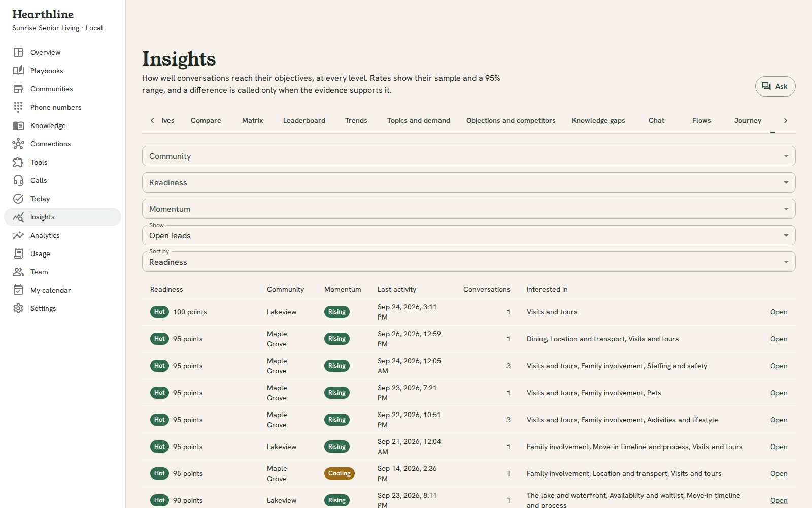Click the Communities storefront icon
The image size is (812, 508).
click(x=18, y=89)
